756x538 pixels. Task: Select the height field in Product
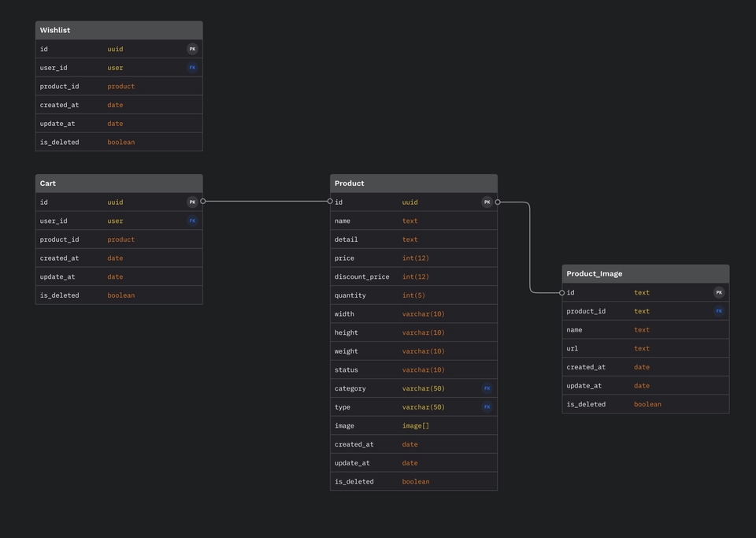[413, 332]
